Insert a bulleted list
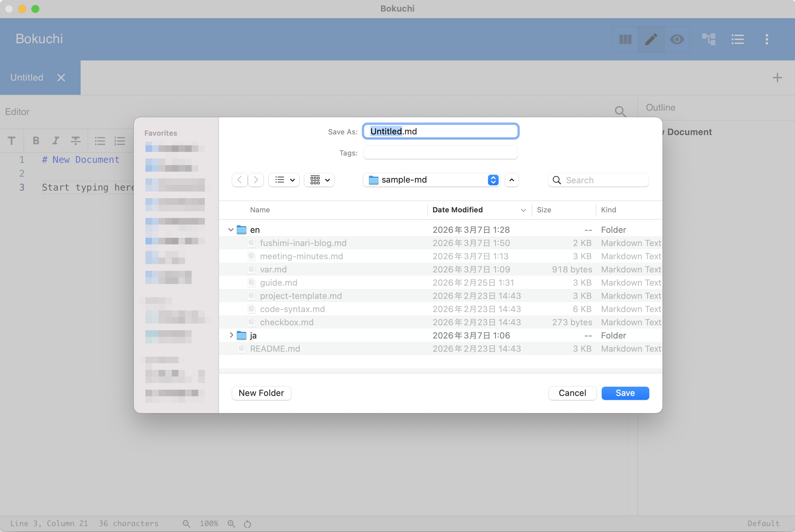This screenshot has height=532, width=795. click(x=99, y=140)
